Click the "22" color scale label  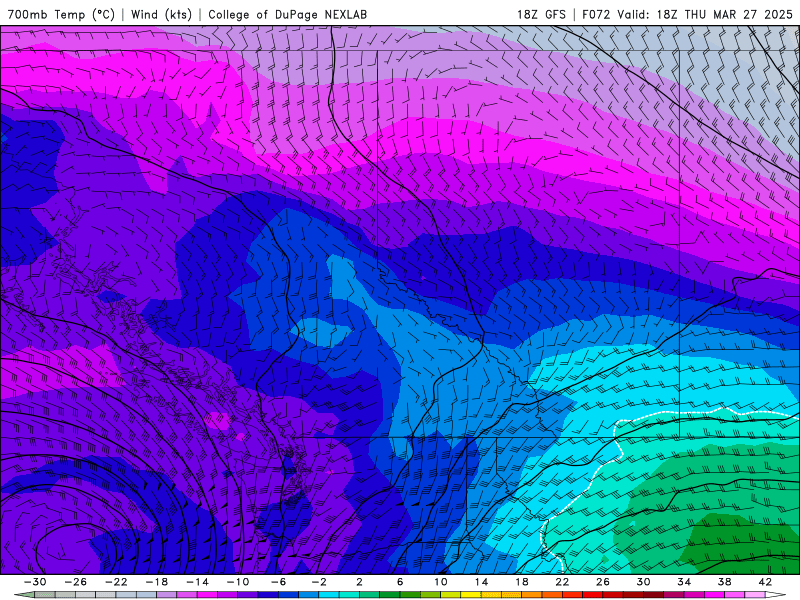tap(562, 582)
